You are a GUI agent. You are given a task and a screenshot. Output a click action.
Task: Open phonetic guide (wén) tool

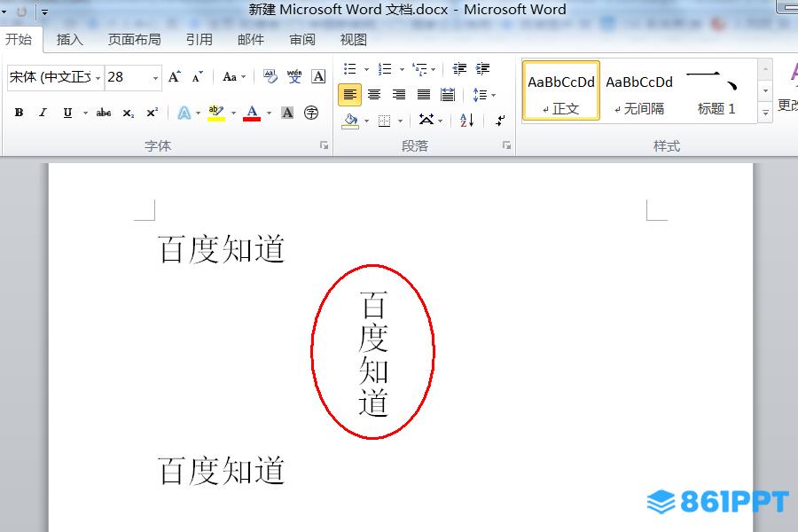click(294, 77)
